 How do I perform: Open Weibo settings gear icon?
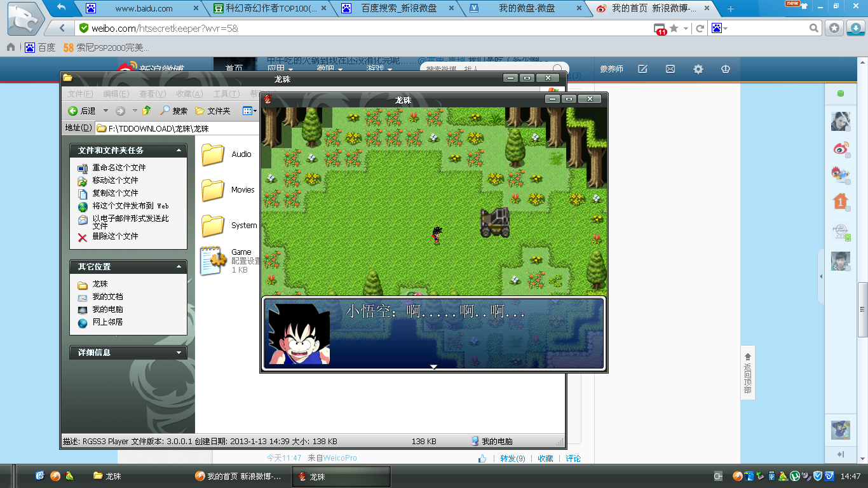pyautogui.click(x=698, y=69)
